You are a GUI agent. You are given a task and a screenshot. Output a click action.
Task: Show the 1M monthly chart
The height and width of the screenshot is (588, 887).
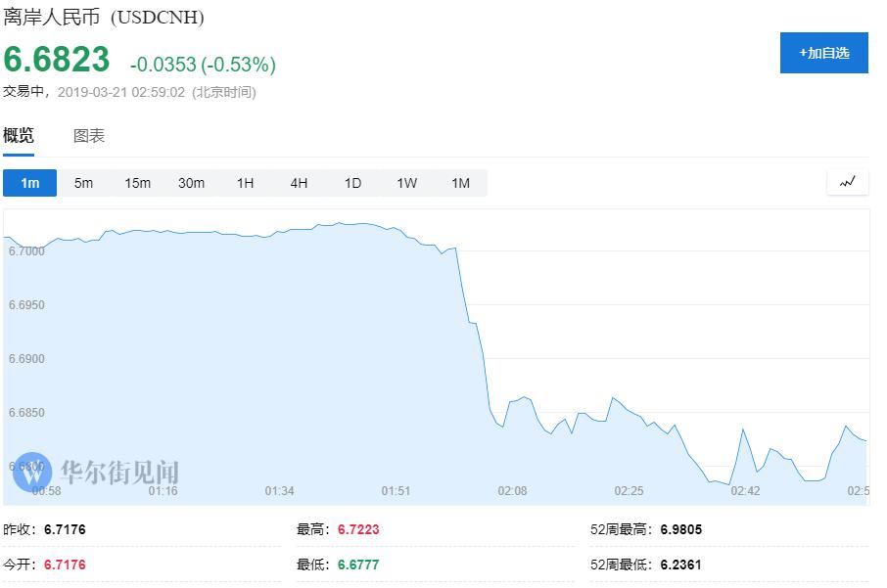[x=460, y=183]
